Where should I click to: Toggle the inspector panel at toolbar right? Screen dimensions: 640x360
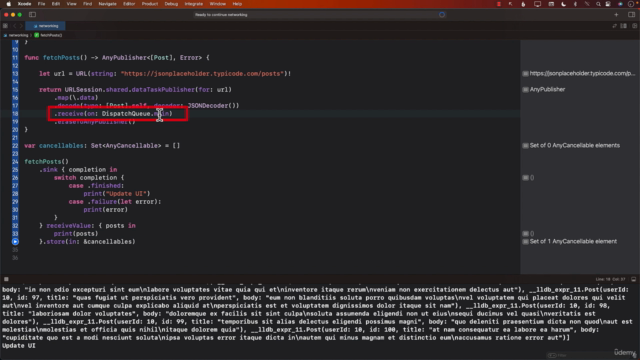631,15
